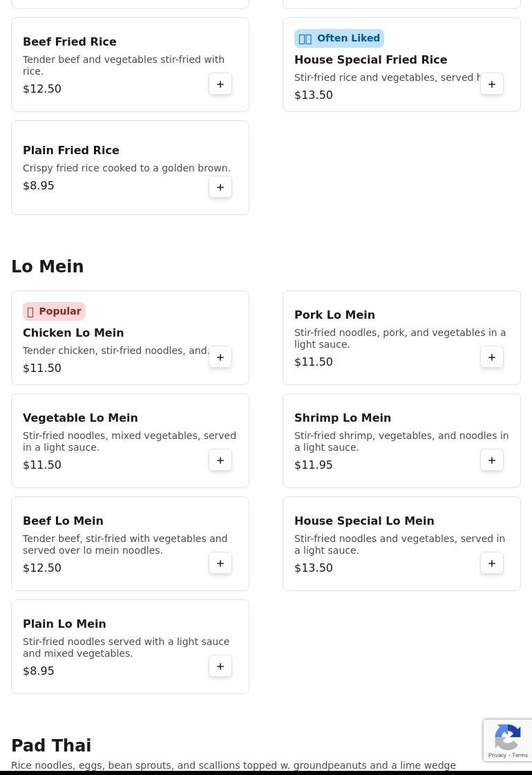Open Beef Fried Rice item title
The width and height of the screenshot is (532, 775).
point(70,41)
